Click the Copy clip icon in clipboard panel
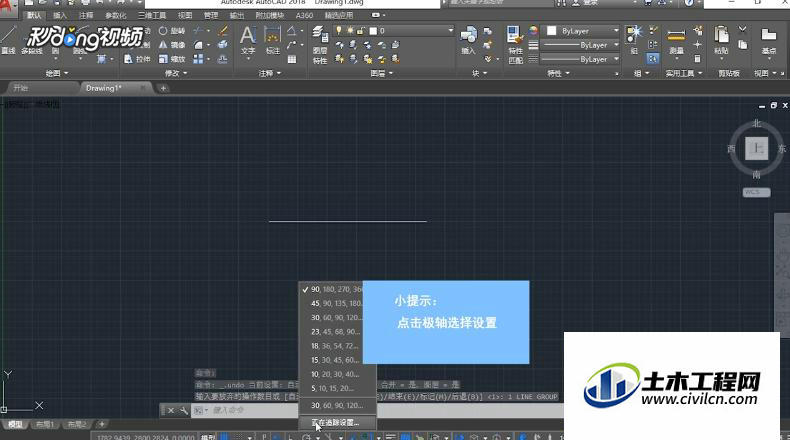The image size is (790, 440). (x=743, y=45)
